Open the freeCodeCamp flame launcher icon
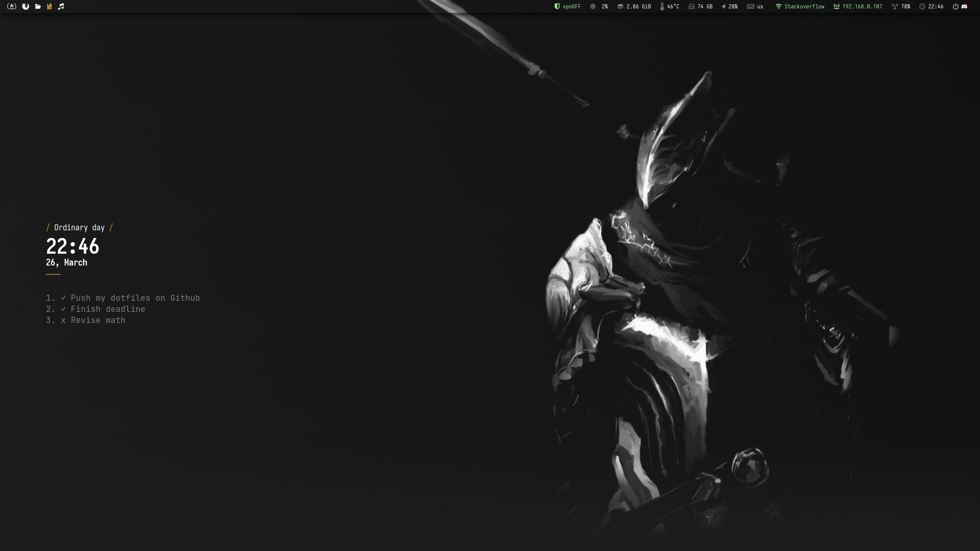980x551 pixels. coord(11,7)
